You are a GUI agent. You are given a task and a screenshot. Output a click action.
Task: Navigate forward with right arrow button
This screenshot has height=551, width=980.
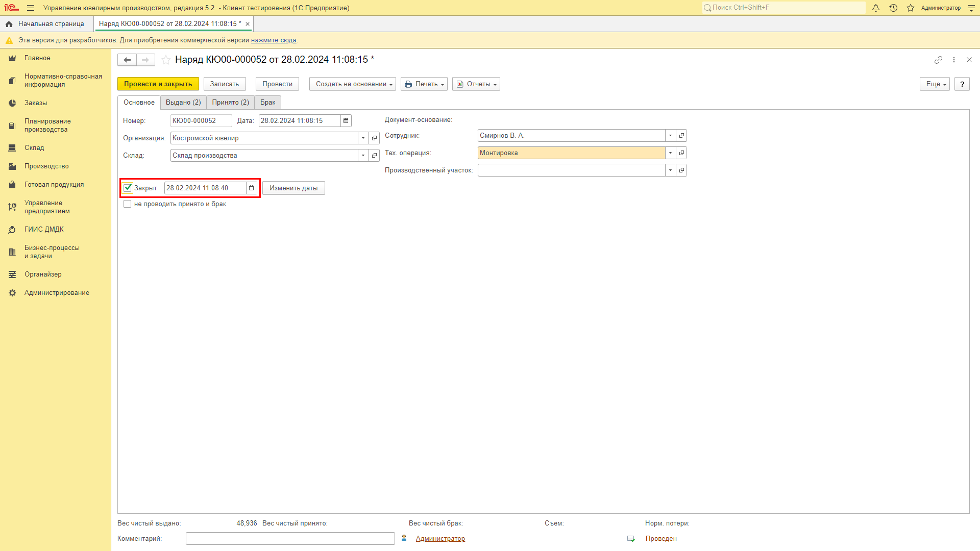[145, 60]
